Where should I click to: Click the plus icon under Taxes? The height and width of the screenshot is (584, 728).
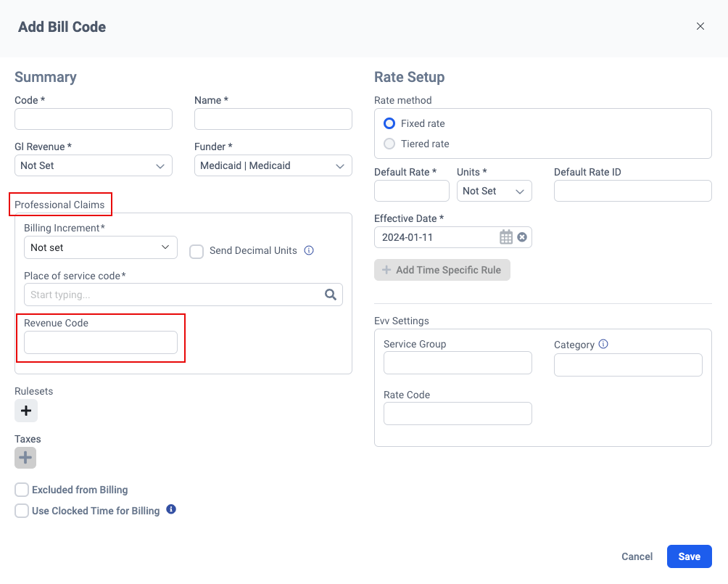click(25, 458)
